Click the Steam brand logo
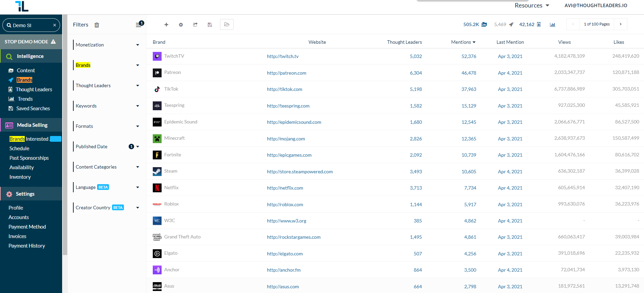 [x=157, y=171]
